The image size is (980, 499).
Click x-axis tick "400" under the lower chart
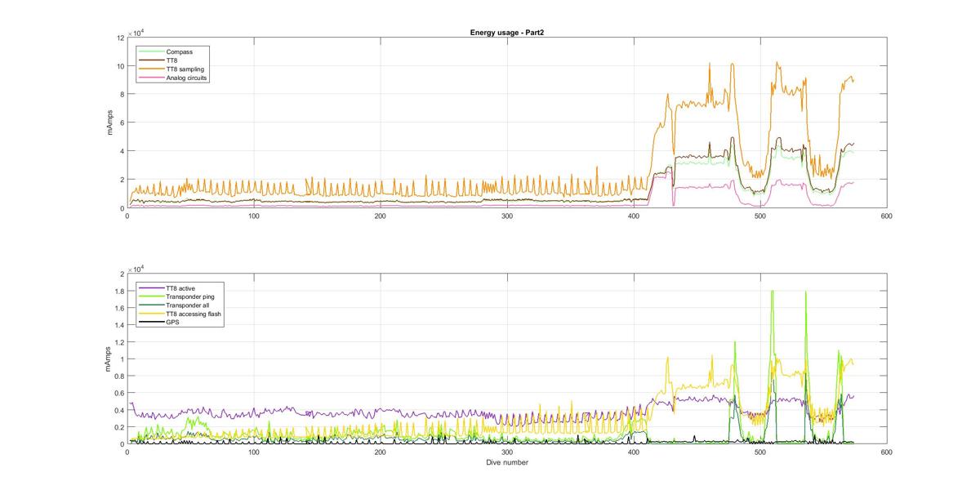[x=633, y=452]
